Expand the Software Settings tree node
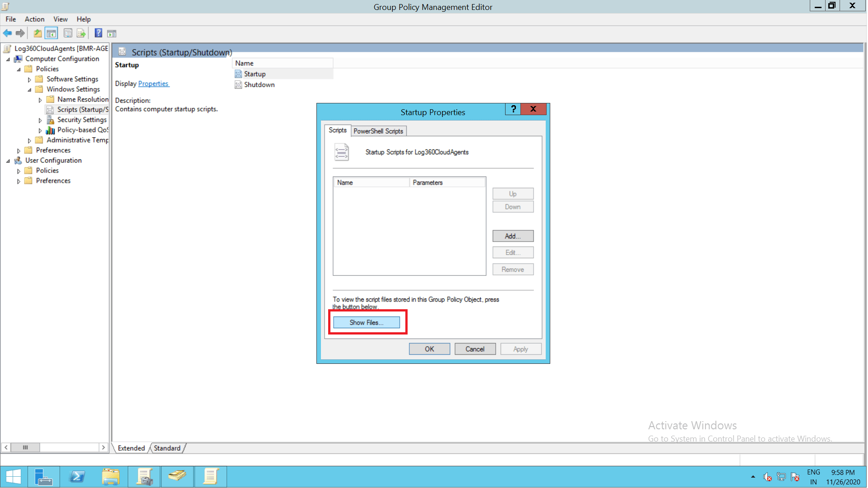868x488 pixels. (x=29, y=79)
